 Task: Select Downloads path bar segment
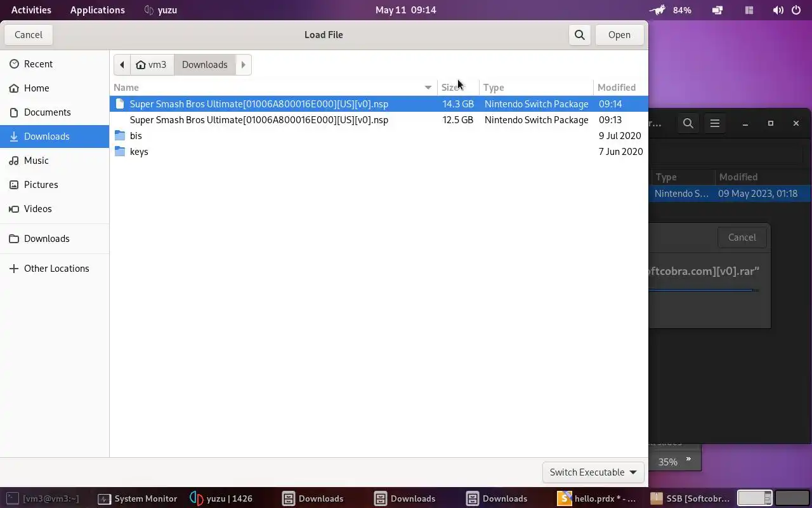pos(204,65)
